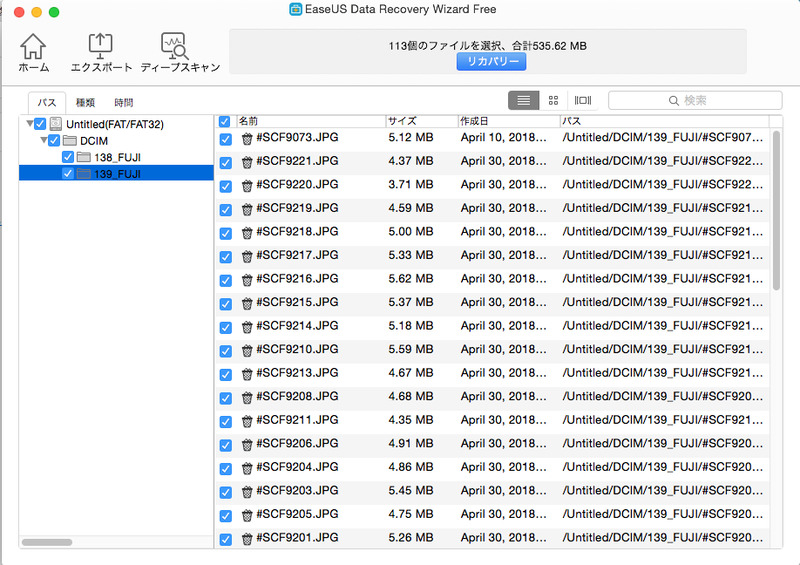Go to Home (ホーム) icon
Viewport: 800px width, 565px height.
pyautogui.click(x=33, y=52)
